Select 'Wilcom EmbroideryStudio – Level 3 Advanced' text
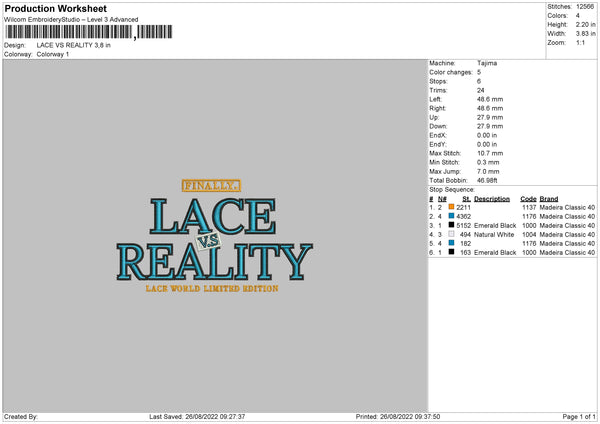This screenshot has width=600, height=424. pyautogui.click(x=71, y=20)
